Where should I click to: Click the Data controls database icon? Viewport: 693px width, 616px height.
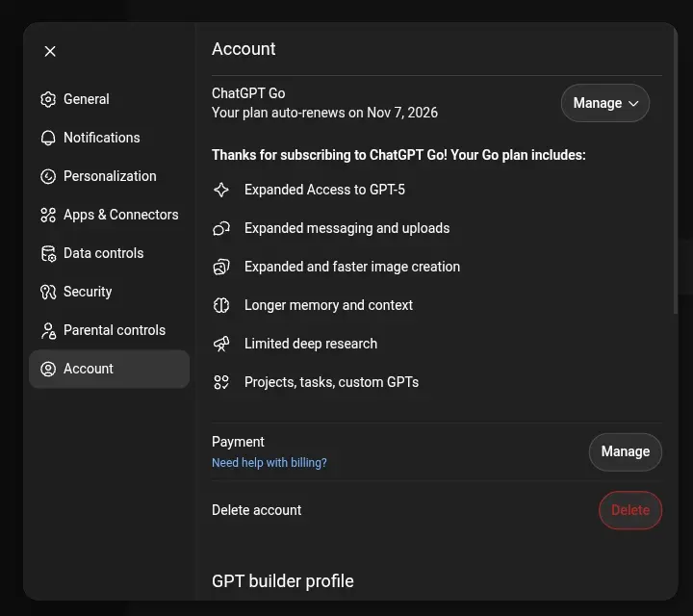(48, 254)
